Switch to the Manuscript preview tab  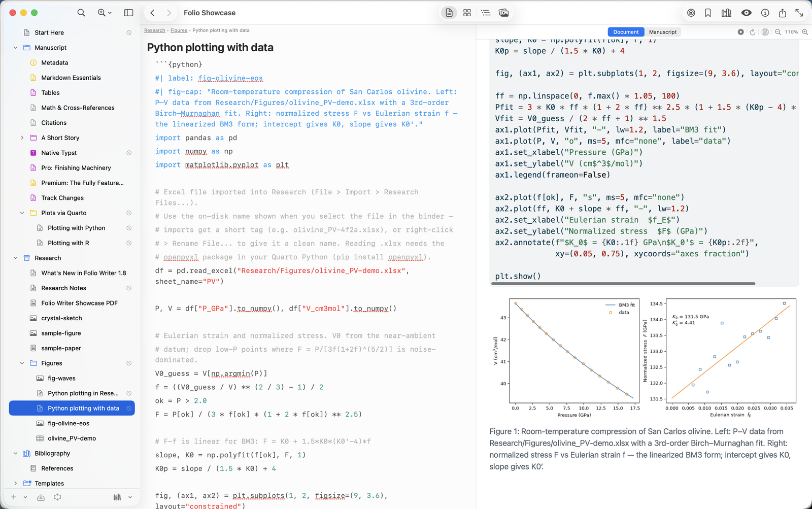click(663, 32)
